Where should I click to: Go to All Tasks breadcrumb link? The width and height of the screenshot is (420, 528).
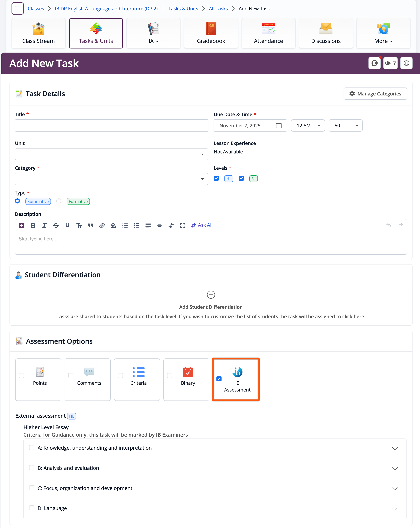pos(218,9)
